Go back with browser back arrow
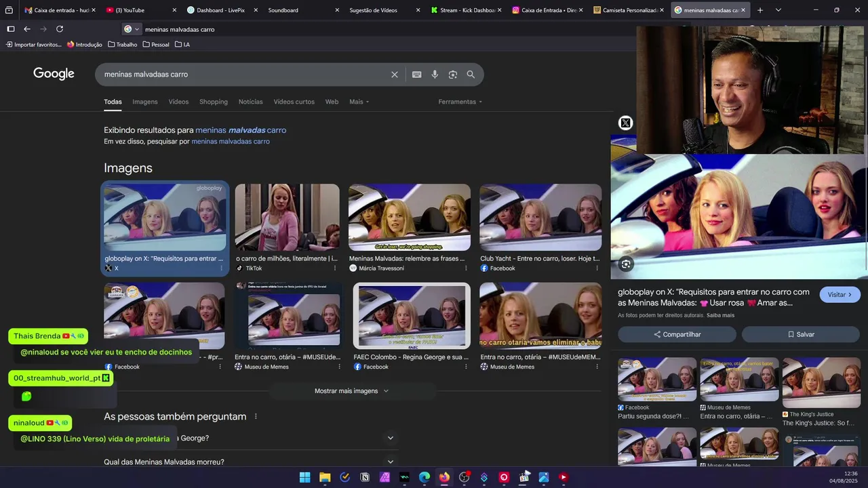 (x=27, y=29)
